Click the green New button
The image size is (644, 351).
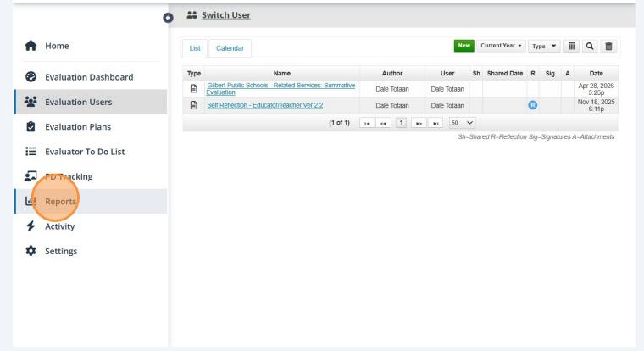(x=464, y=46)
